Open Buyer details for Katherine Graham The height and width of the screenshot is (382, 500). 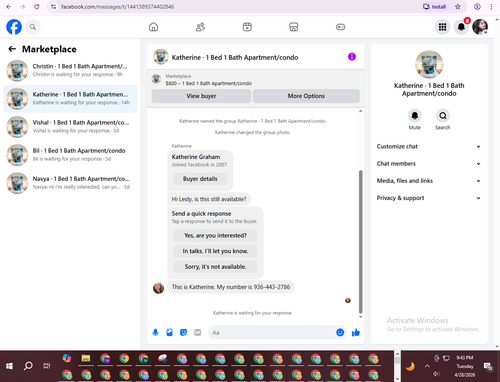pos(200,179)
